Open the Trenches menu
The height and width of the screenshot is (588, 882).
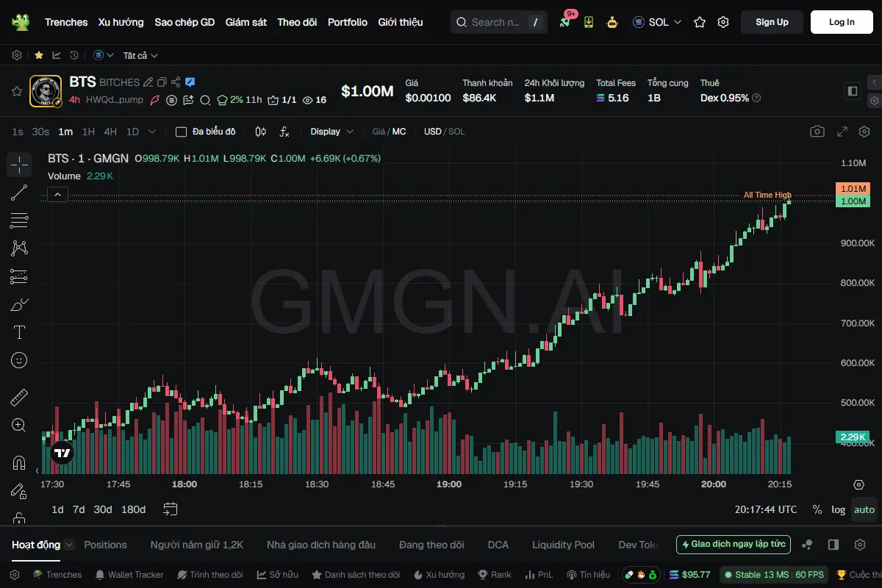(66, 22)
